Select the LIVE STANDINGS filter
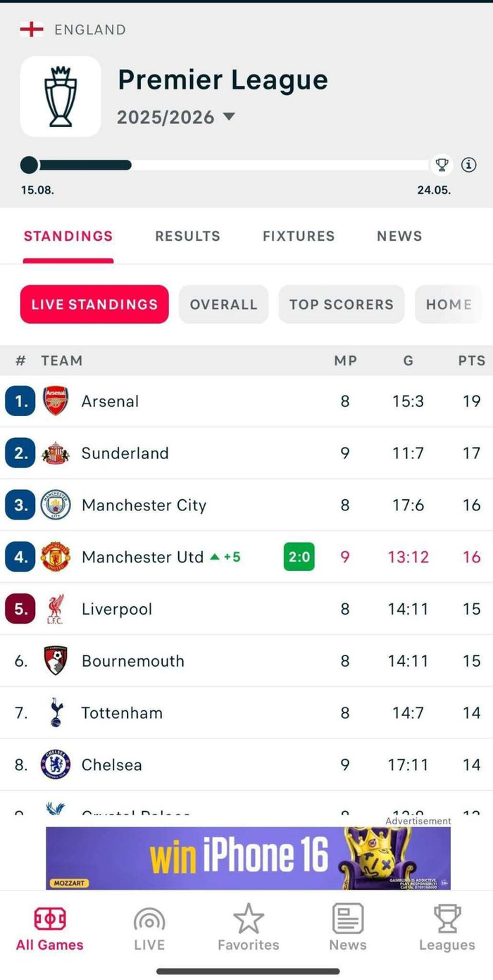 coord(94,304)
